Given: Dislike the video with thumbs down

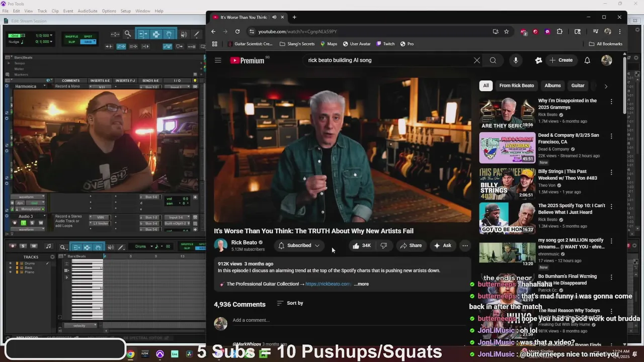Looking at the screenshot, I should tap(384, 245).
